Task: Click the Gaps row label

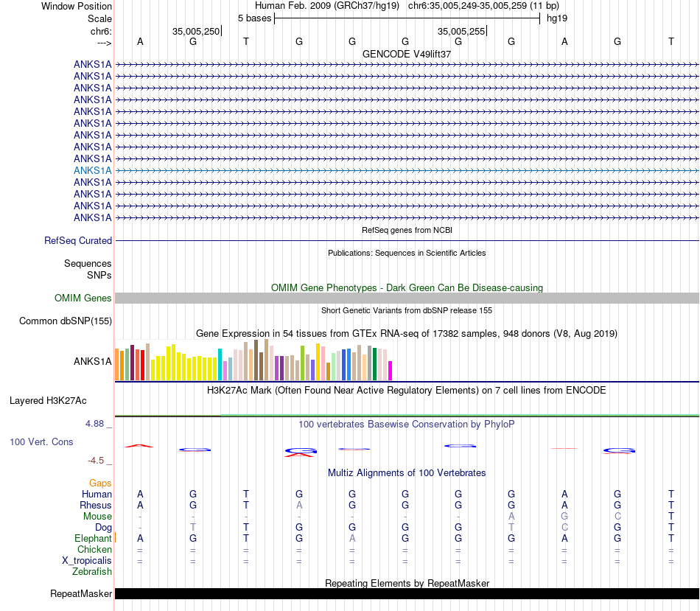Action: pos(100,483)
